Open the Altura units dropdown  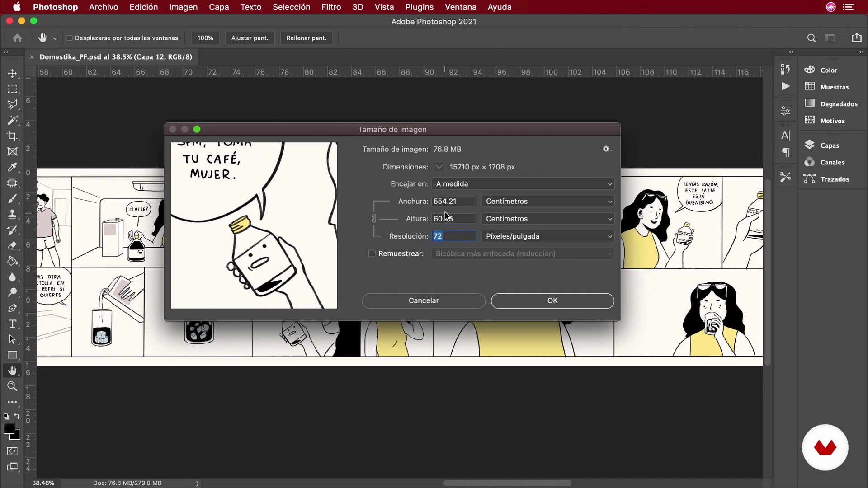tap(547, 219)
